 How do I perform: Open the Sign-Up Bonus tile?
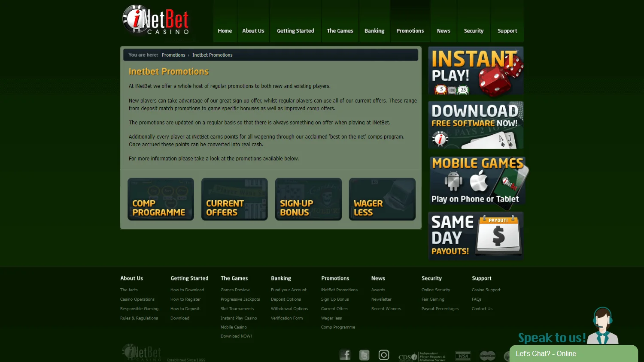(x=308, y=199)
